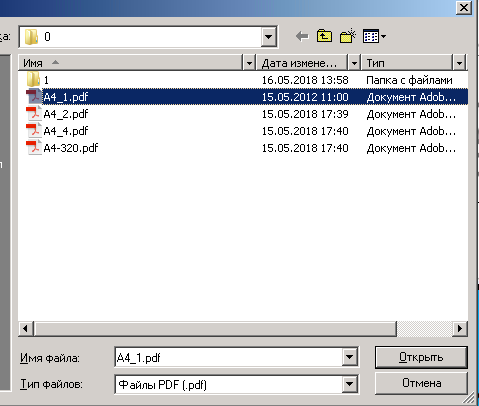Open the Дата изменения column dropdown
The height and width of the screenshot is (406, 479).
pos(354,63)
